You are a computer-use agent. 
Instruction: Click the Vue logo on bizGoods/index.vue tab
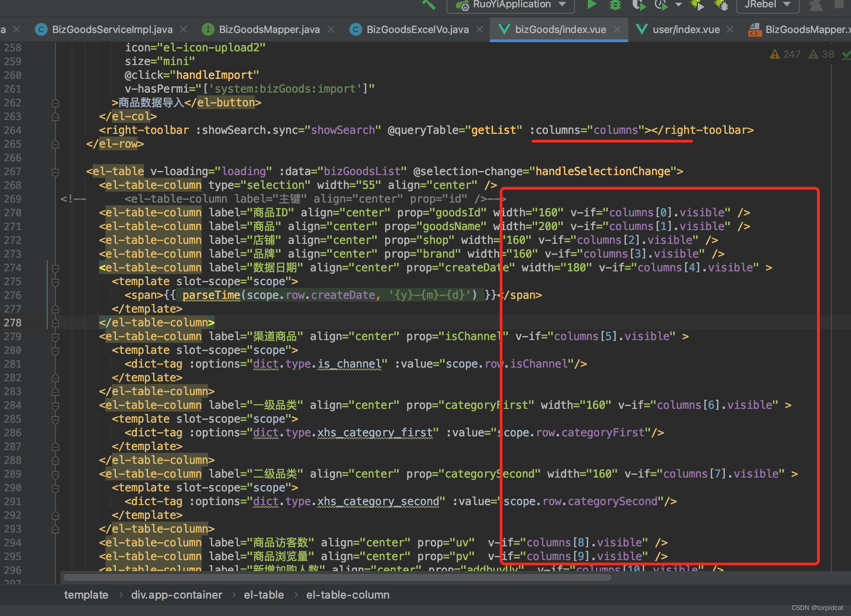504,29
